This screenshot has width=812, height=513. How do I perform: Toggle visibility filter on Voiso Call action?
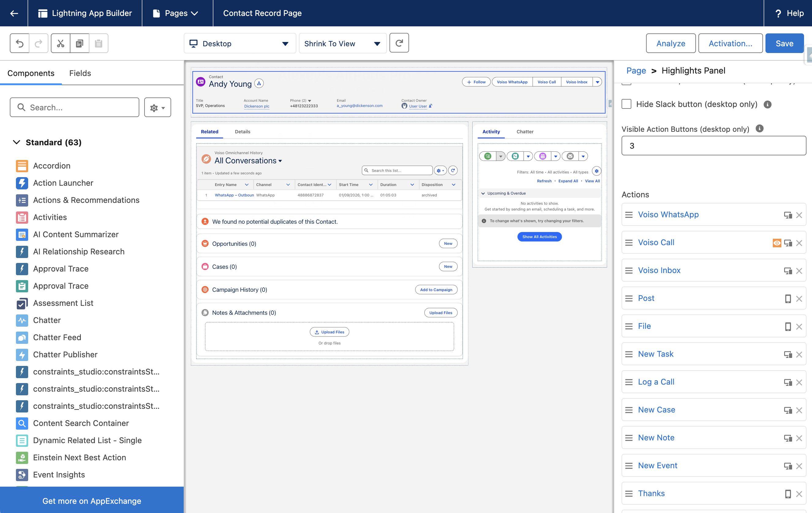(777, 243)
